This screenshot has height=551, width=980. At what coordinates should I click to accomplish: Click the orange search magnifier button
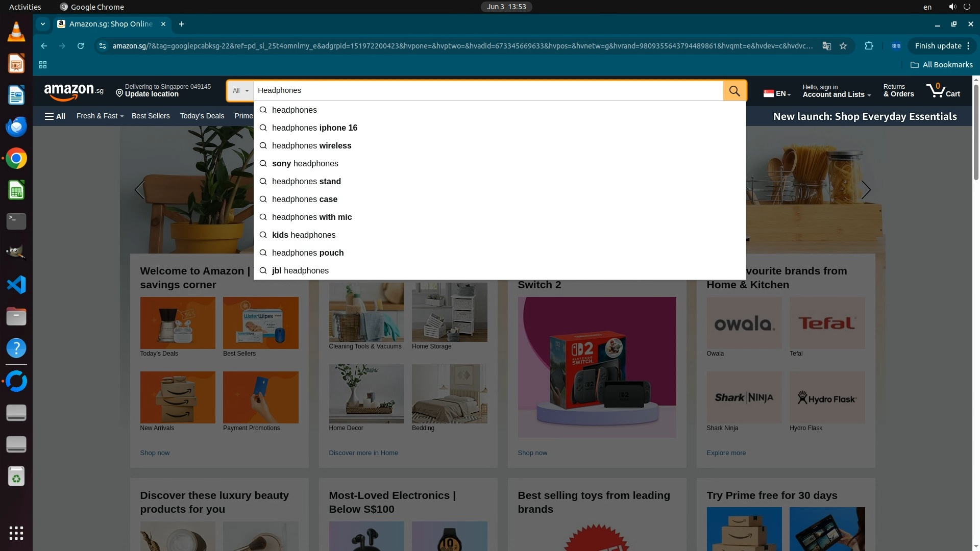734,91
